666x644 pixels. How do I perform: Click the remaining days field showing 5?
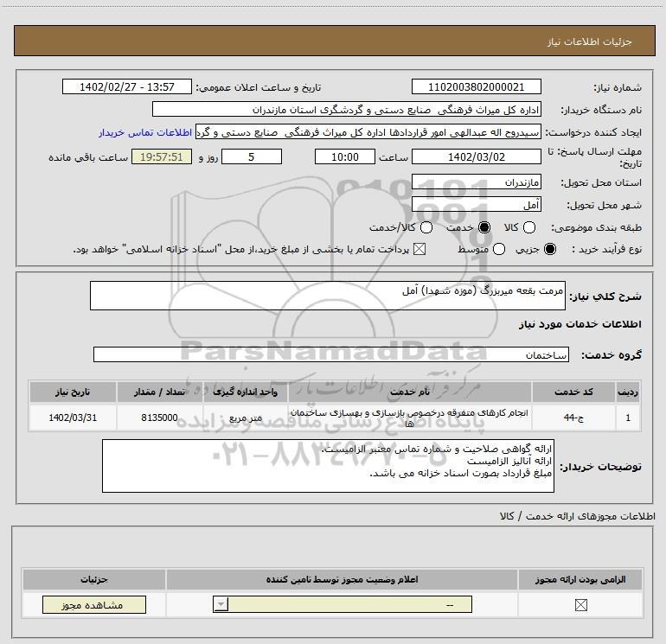252,156
